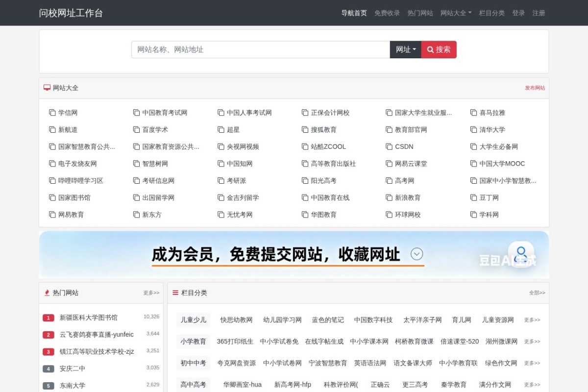Viewport: 588px width, 392px height.
Task: Click the 发布网站 link
Action: pos(535,88)
